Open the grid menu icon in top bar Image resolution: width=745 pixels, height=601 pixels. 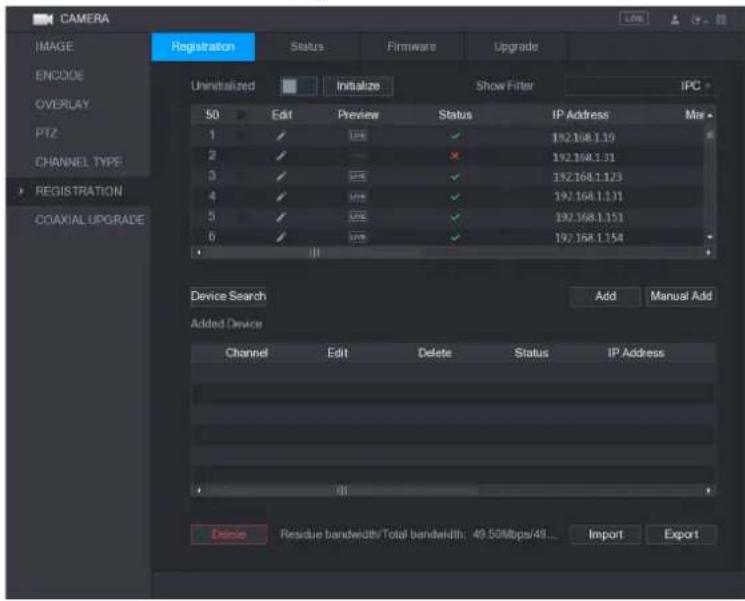pyautogui.click(x=721, y=19)
